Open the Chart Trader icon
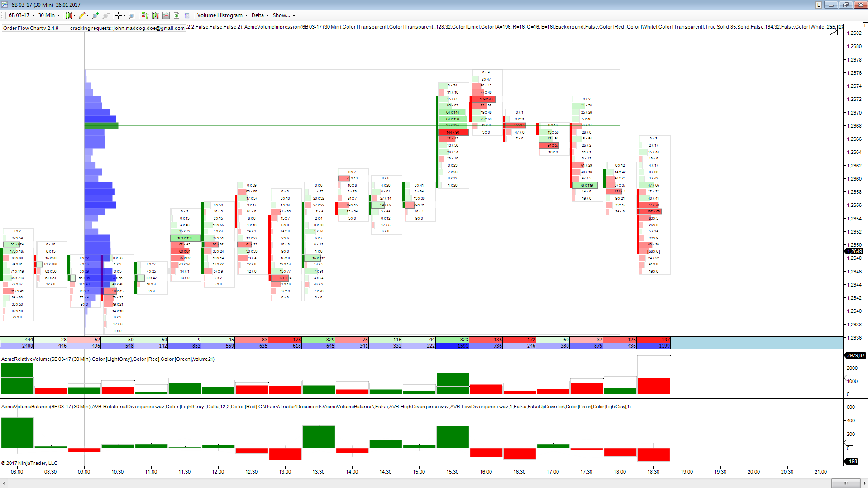 (145, 15)
